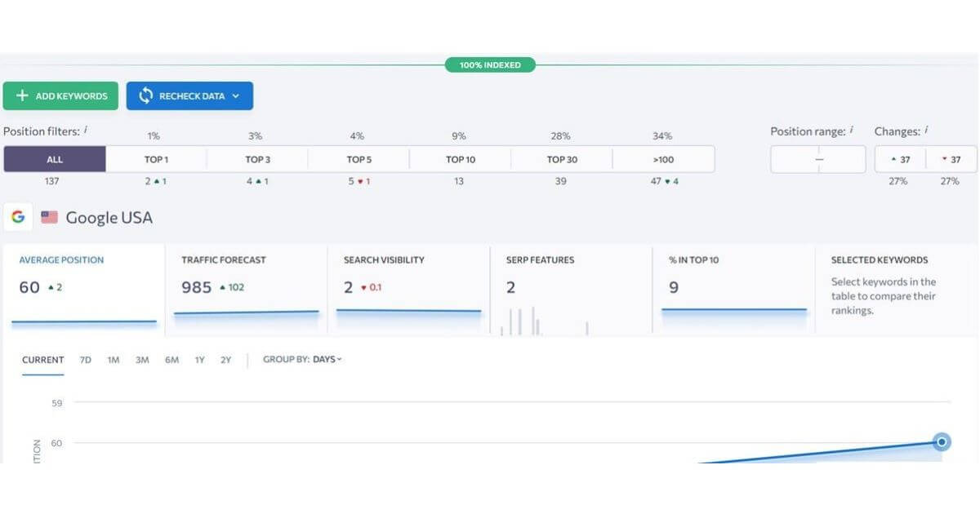Click the info icon next to Position filters
Image resolution: width=980 pixels, height=514 pixels.
pos(86,130)
